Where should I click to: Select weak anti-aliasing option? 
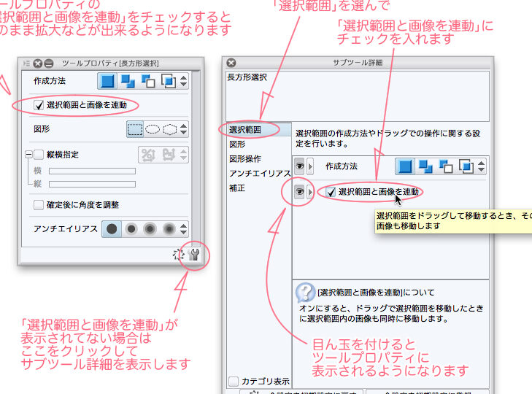[x=131, y=229]
